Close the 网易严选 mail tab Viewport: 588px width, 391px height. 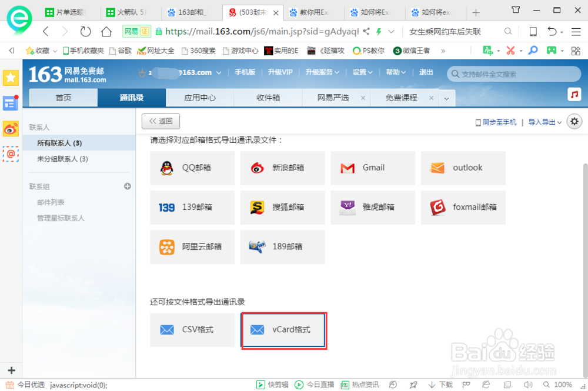[x=363, y=98]
